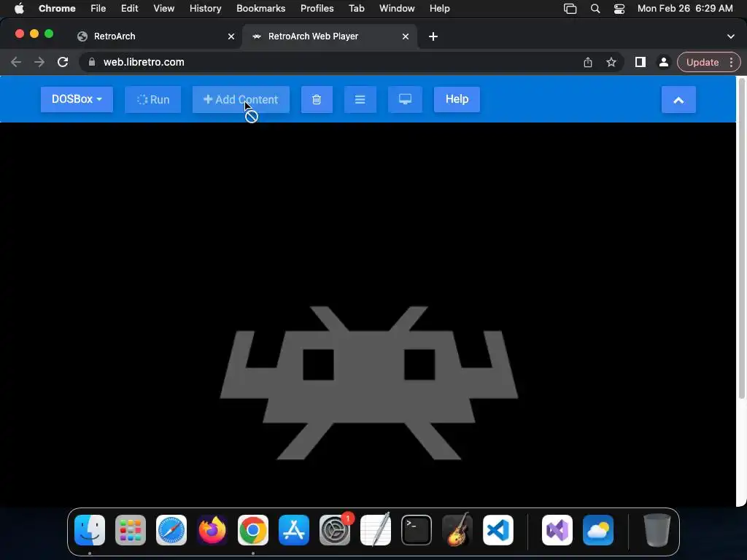Viewport: 747px width, 560px height.
Task: Go forward in browser history
Action: pos(39,63)
